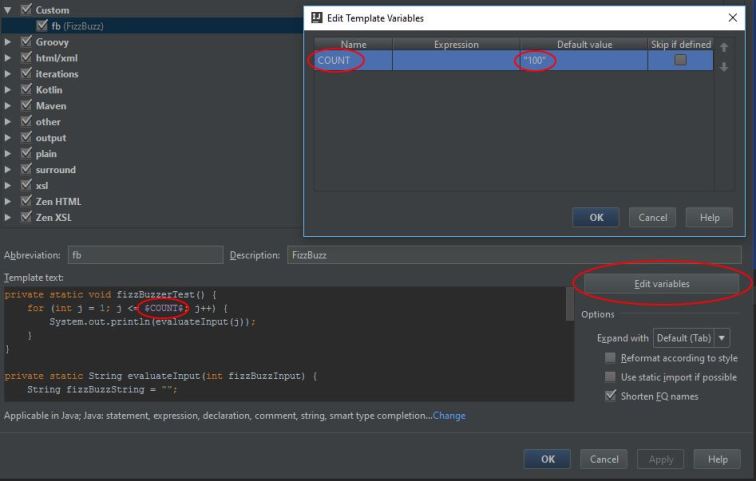Image resolution: width=756 pixels, height=481 pixels.
Task: Expand the other group
Action: [8, 121]
